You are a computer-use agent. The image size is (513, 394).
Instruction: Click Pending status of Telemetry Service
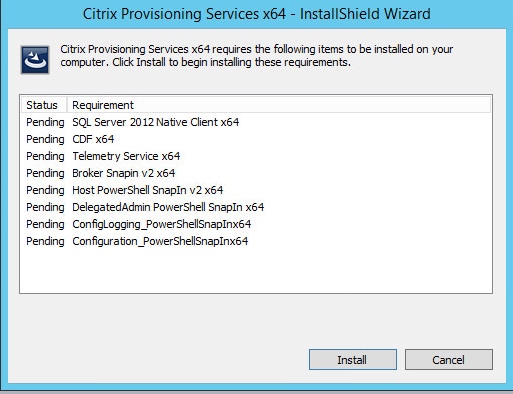click(45, 156)
